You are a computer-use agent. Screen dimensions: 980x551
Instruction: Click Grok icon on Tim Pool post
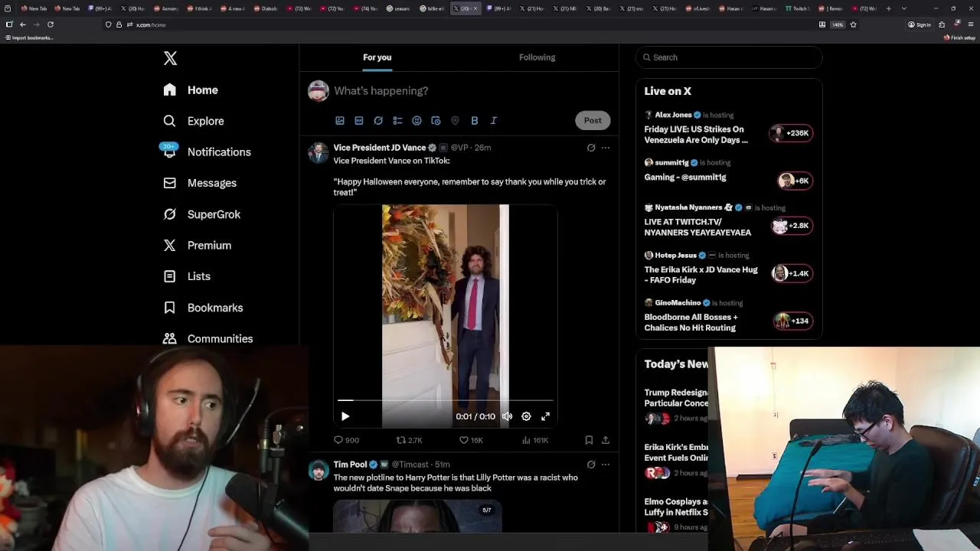click(591, 465)
